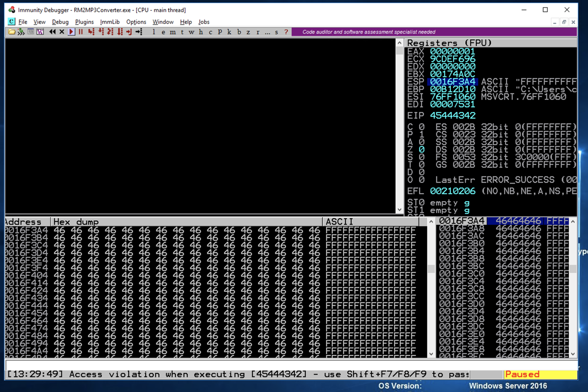Click the disassembly pane scrollbar up arrow
Screen dimensions: 588x392
pos(399,43)
